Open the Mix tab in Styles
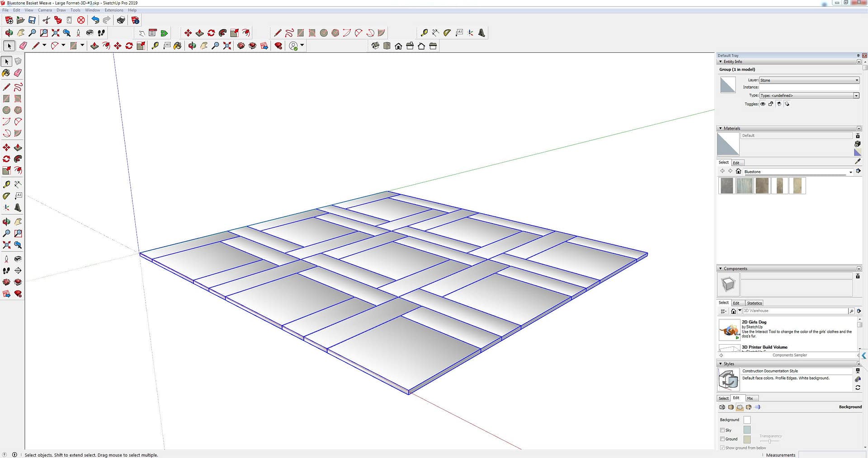 click(750, 398)
